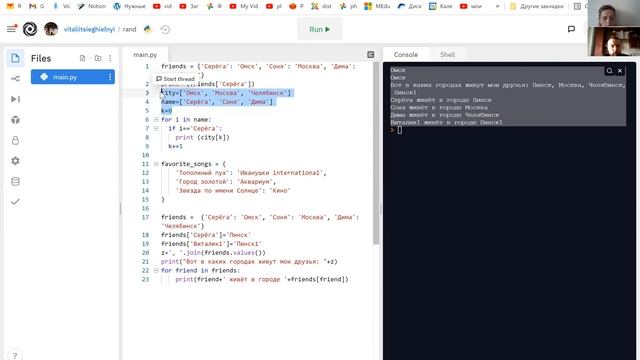Switch to the Shell tab
640x360 pixels.
[447, 54]
